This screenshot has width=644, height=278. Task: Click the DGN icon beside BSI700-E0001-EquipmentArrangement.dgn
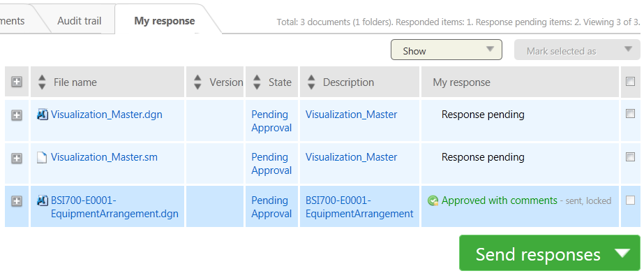tap(43, 200)
